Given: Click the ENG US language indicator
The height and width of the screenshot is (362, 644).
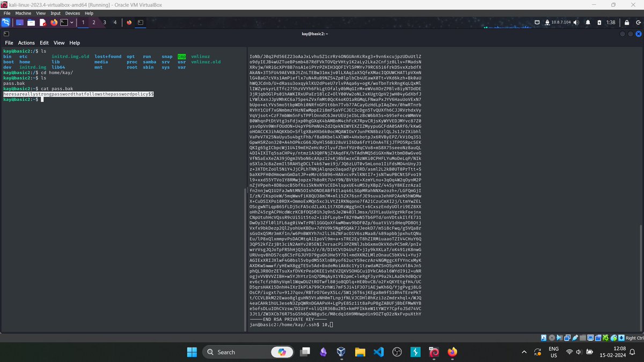Looking at the screenshot, I should coord(553,352).
